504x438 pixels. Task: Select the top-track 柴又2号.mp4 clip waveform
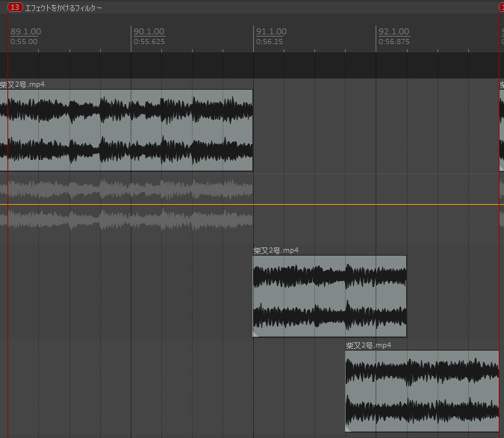point(127,131)
